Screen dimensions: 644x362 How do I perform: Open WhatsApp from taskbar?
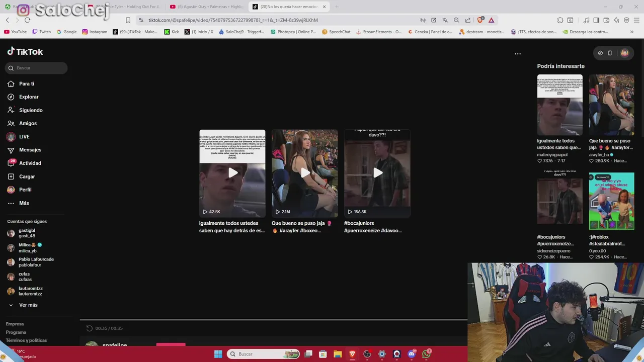click(x=427, y=354)
